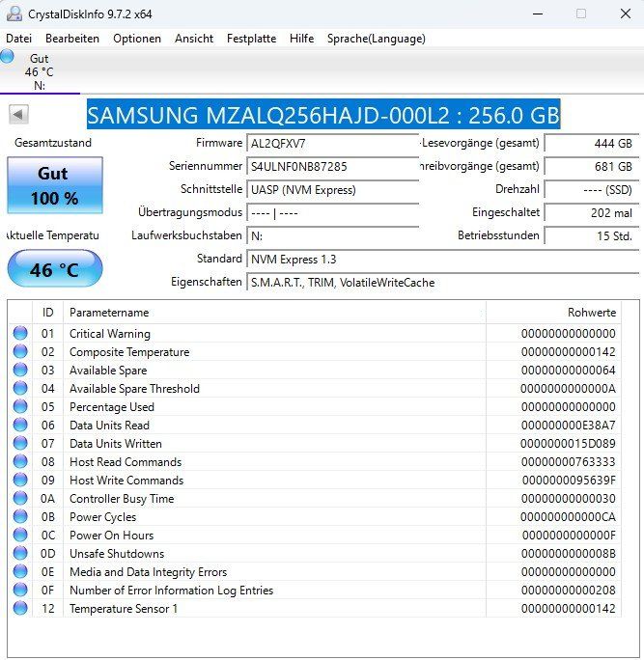The height and width of the screenshot is (660, 644).
Task: Click the Eigenschaften field with S.M.A.R.T., TRIM
Action: [443, 283]
